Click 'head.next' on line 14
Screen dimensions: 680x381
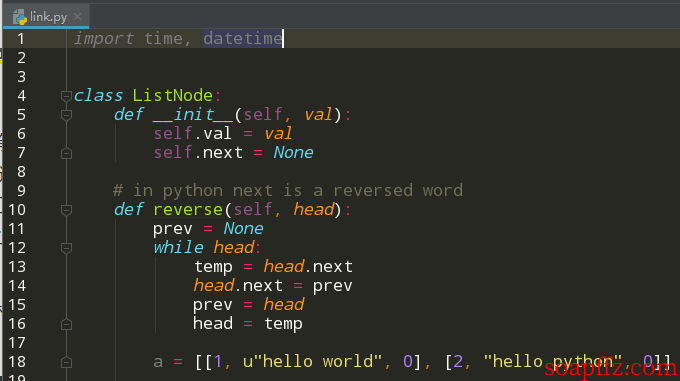coord(238,286)
